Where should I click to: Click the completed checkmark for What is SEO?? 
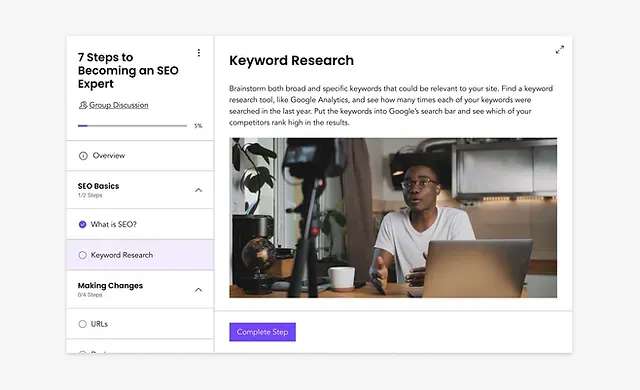82,224
